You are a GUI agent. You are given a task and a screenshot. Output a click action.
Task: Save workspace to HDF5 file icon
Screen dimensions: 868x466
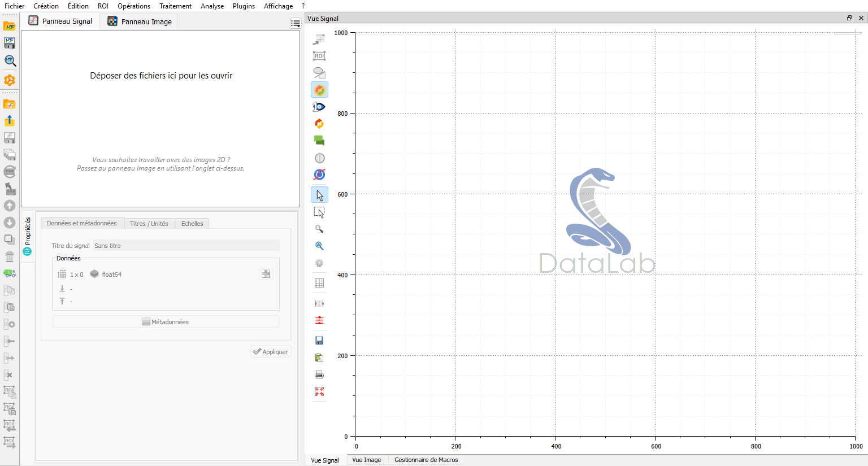(10, 43)
